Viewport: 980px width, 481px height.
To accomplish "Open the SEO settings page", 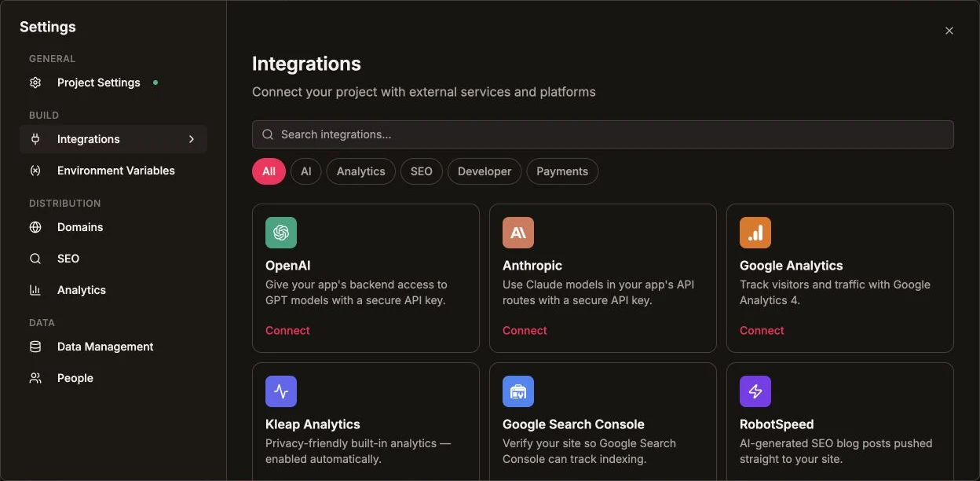I will click(x=113, y=259).
